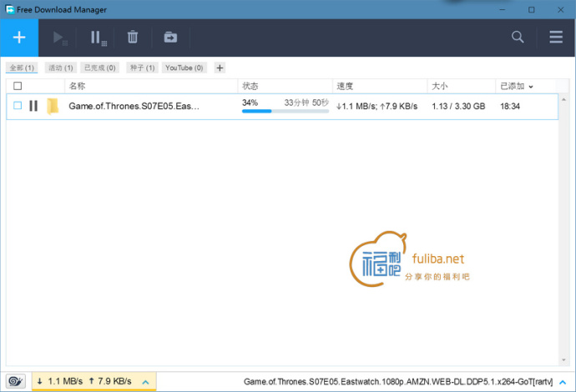Pause all downloads from the toolbar

pos(98,38)
